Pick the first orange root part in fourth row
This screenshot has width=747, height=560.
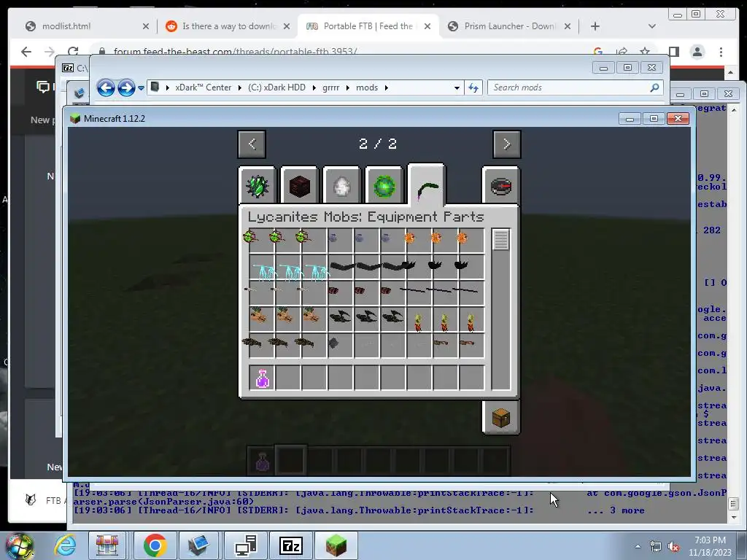[259, 315]
